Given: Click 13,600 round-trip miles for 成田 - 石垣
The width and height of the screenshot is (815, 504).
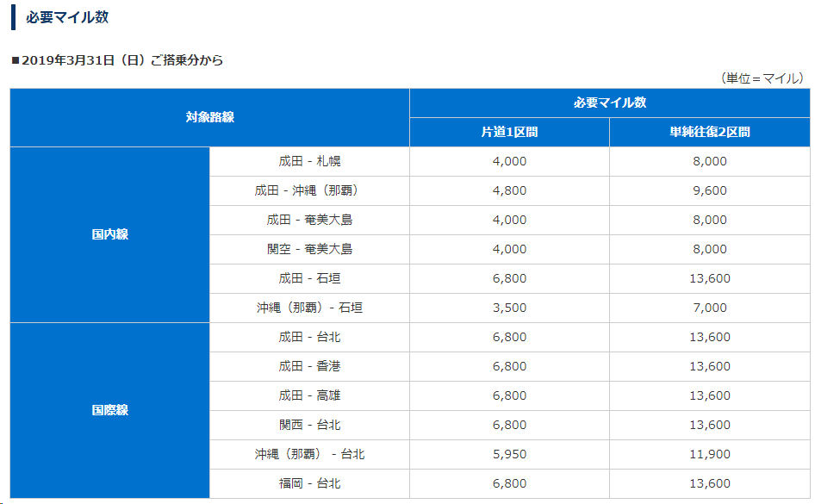Looking at the screenshot, I should (x=710, y=278).
